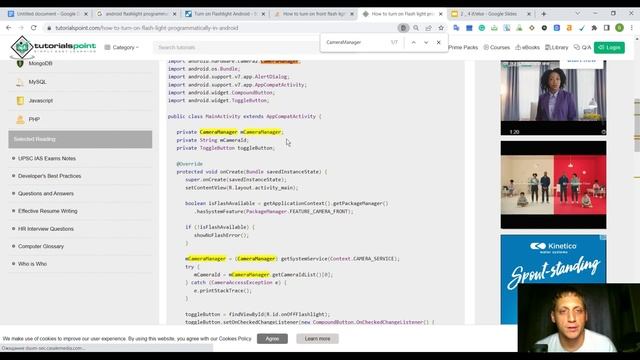Bookmark this page with the star icon
640x360 pixels.
click(x=441, y=28)
